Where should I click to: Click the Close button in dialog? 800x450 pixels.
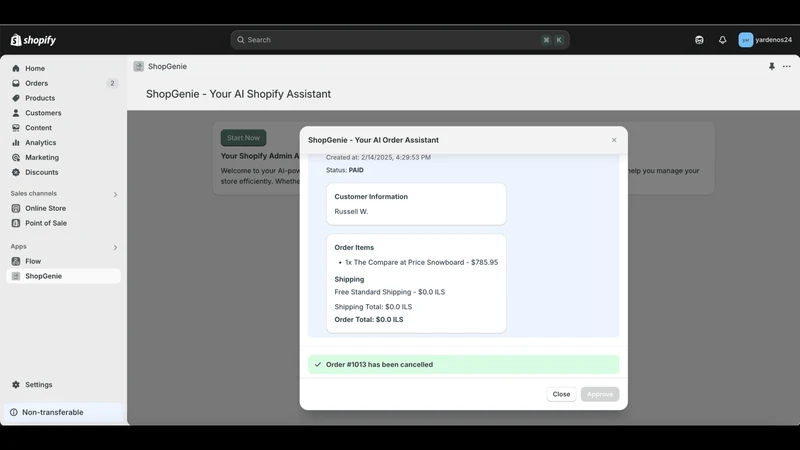[x=561, y=394]
